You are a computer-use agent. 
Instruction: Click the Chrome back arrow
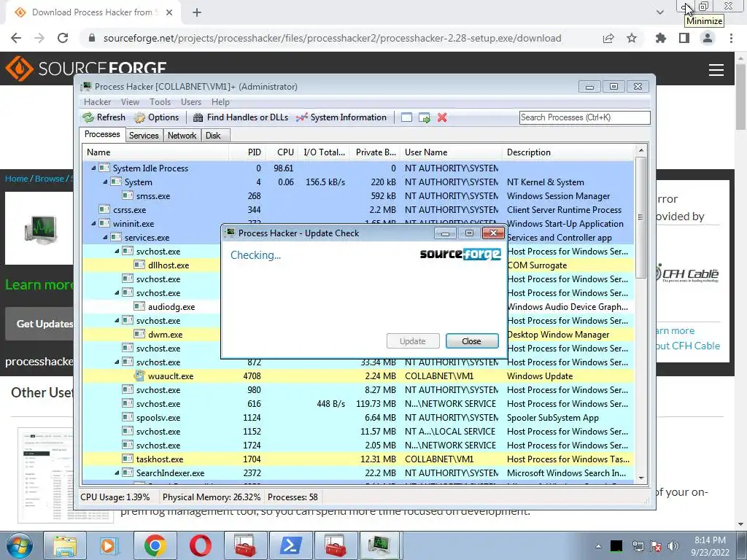16,38
